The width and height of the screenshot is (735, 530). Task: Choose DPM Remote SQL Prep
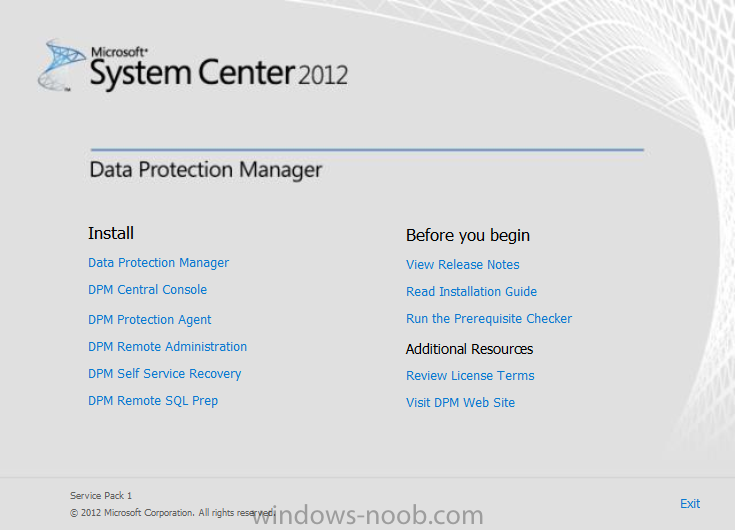(153, 401)
